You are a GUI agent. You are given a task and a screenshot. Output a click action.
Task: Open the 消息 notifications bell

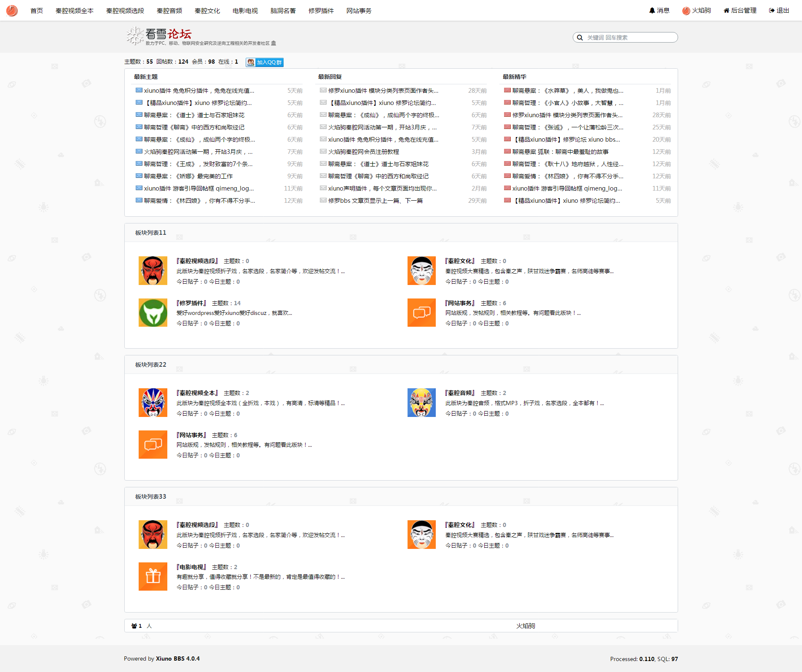[x=652, y=11]
